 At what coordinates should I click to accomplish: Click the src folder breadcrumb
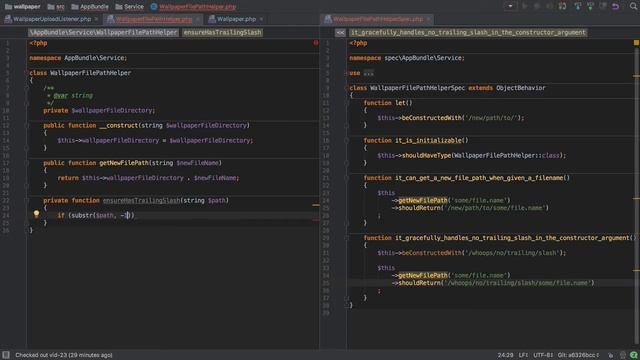pyautogui.click(x=56, y=7)
